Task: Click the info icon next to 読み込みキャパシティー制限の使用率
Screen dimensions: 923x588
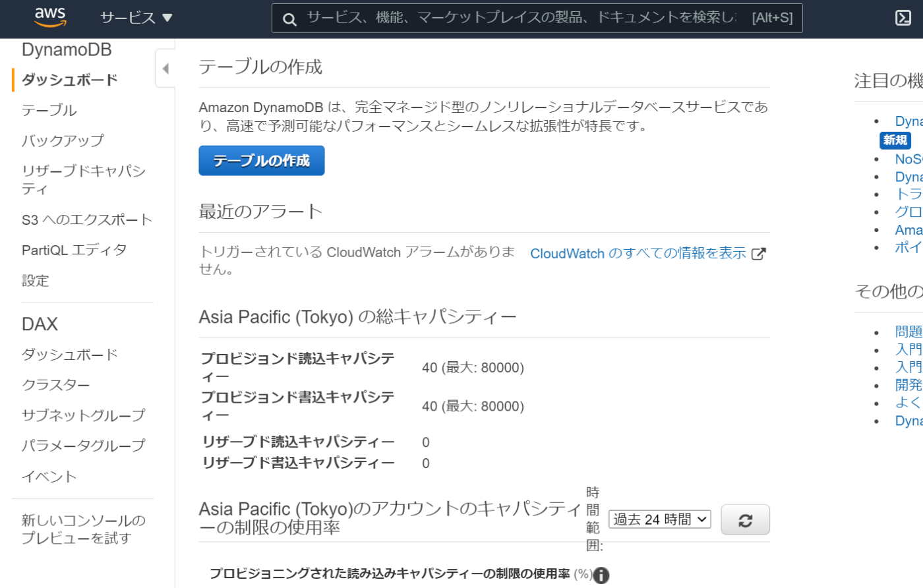Action: [x=601, y=575]
